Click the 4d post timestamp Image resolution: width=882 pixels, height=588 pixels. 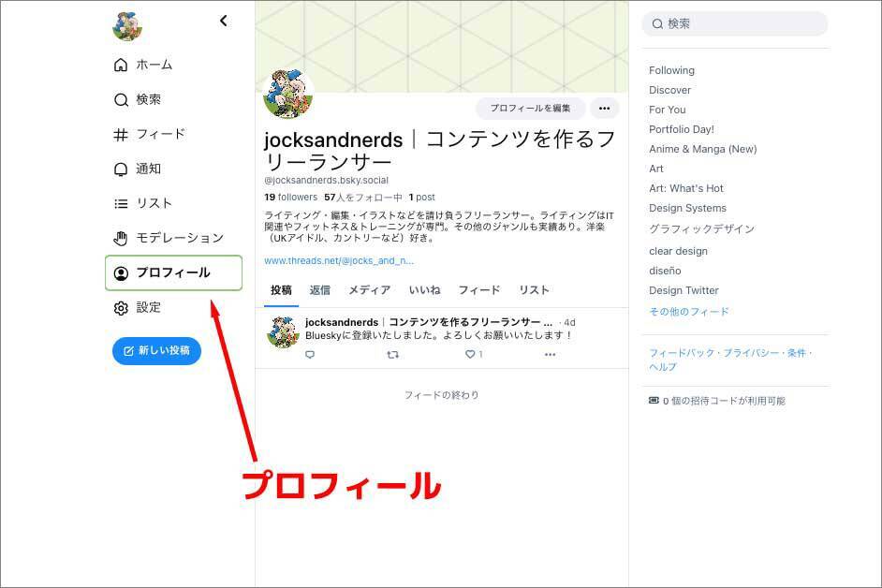coord(569,322)
